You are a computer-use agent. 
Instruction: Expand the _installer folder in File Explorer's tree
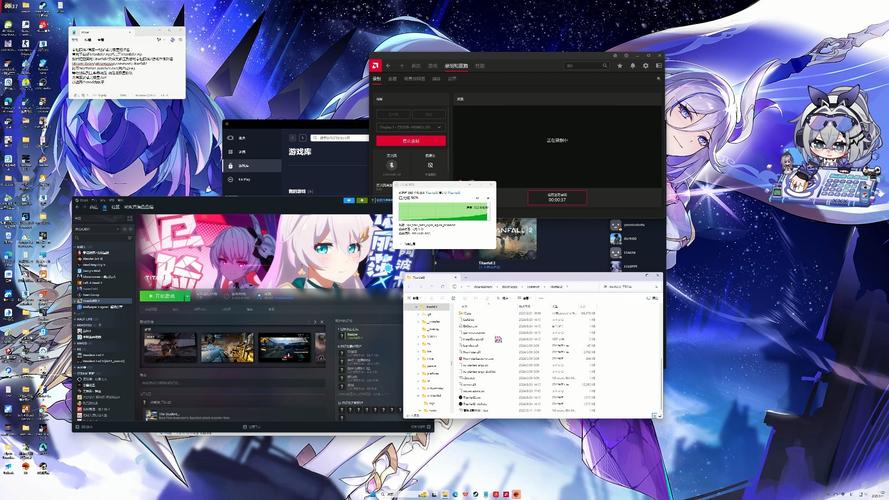point(418,321)
